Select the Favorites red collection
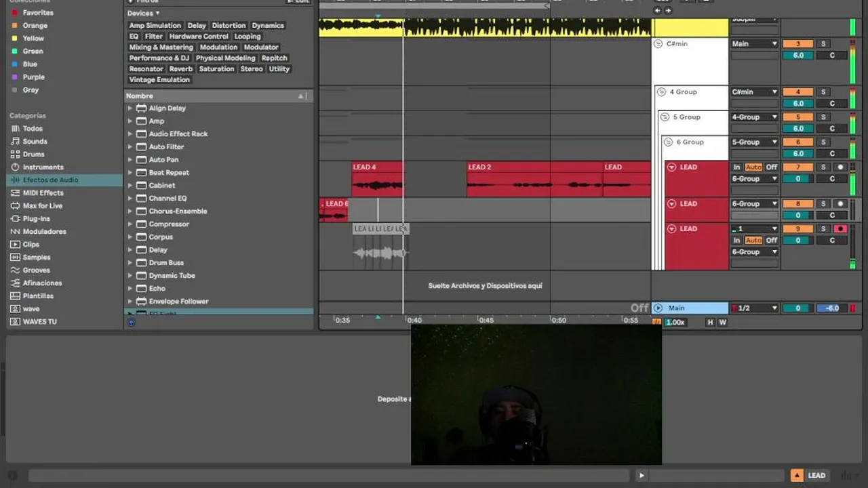The width and height of the screenshot is (868, 488). [x=38, y=13]
